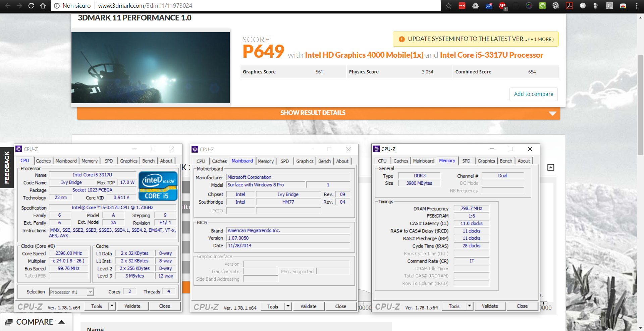
Task: Click the deep sea benchmark thumbnail
Action: point(151,68)
